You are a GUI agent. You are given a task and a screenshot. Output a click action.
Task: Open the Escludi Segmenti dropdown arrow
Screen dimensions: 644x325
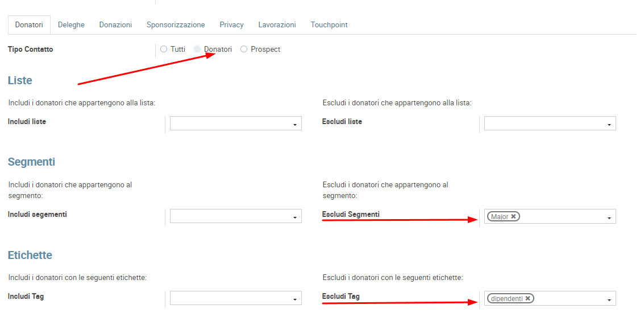tap(609, 217)
